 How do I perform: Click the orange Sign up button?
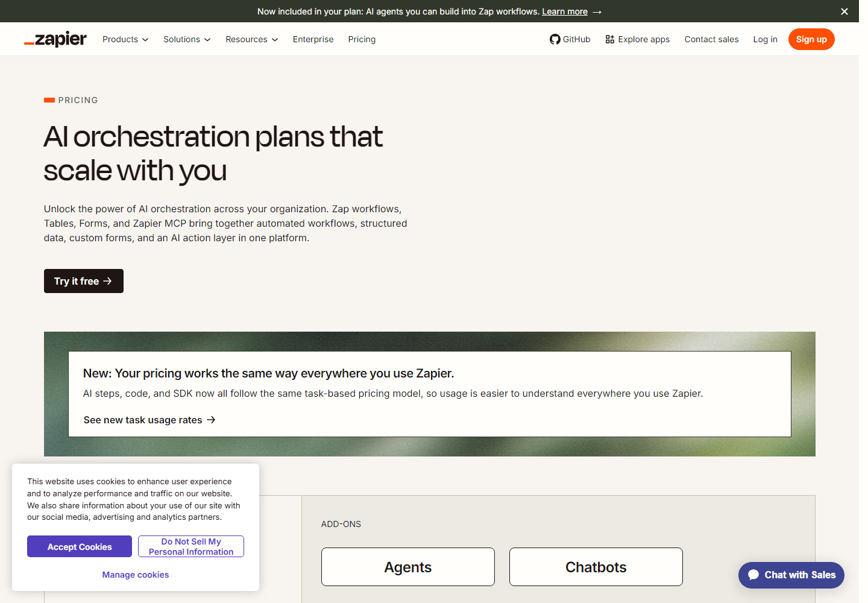[811, 39]
